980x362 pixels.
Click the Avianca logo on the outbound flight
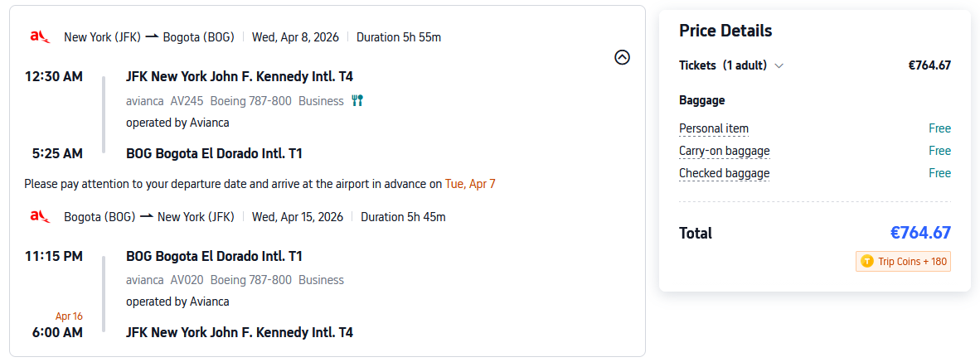40,36
